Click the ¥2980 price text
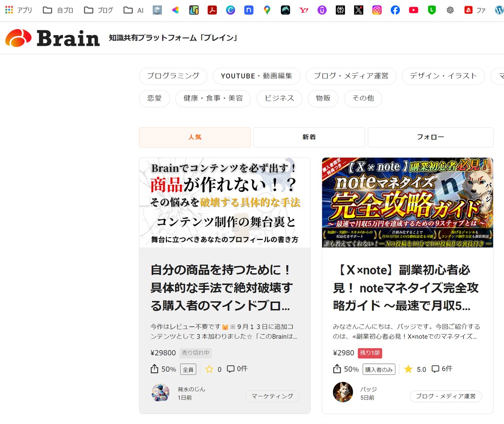This screenshot has height=424, width=504. click(x=344, y=353)
